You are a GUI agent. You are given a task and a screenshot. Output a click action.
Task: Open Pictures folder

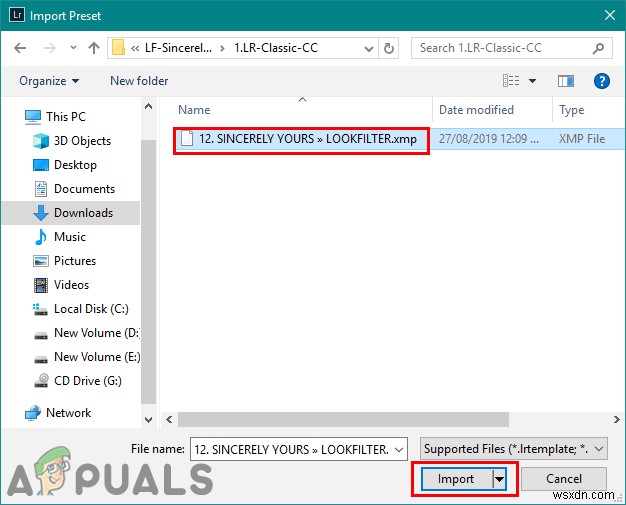coord(64,261)
